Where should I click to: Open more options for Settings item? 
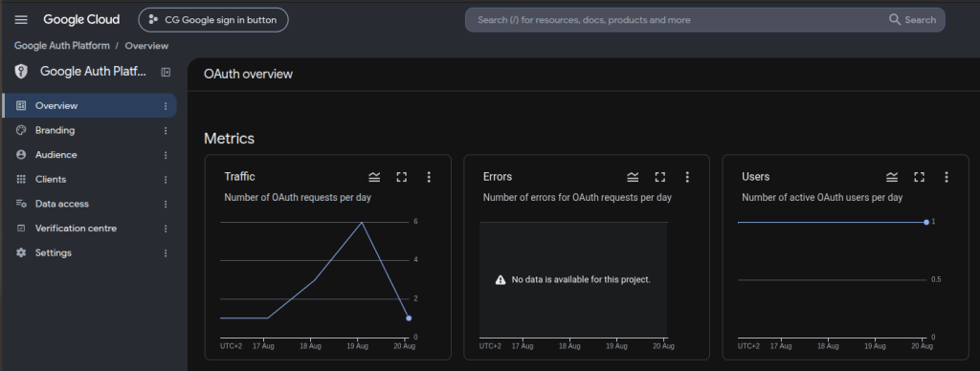pos(166,253)
